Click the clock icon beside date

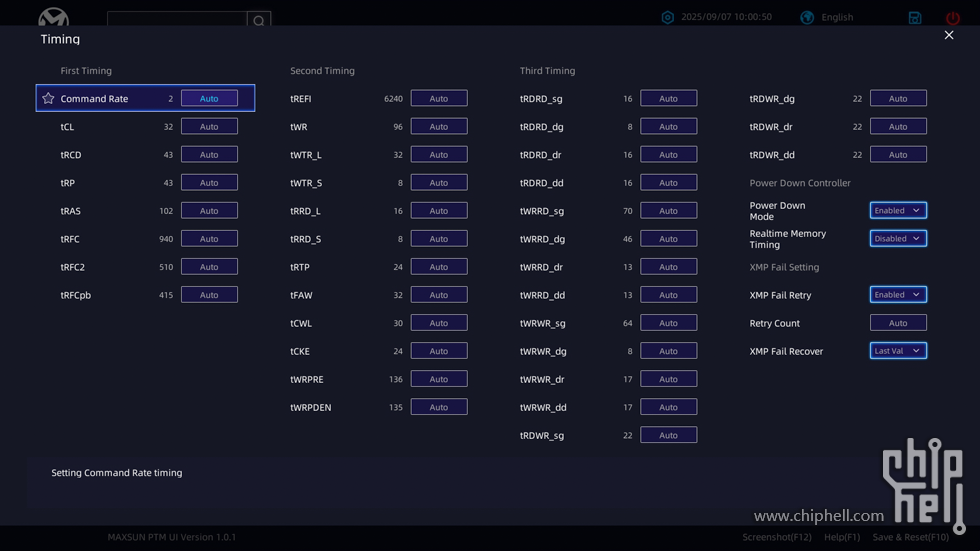click(x=668, y=17)
